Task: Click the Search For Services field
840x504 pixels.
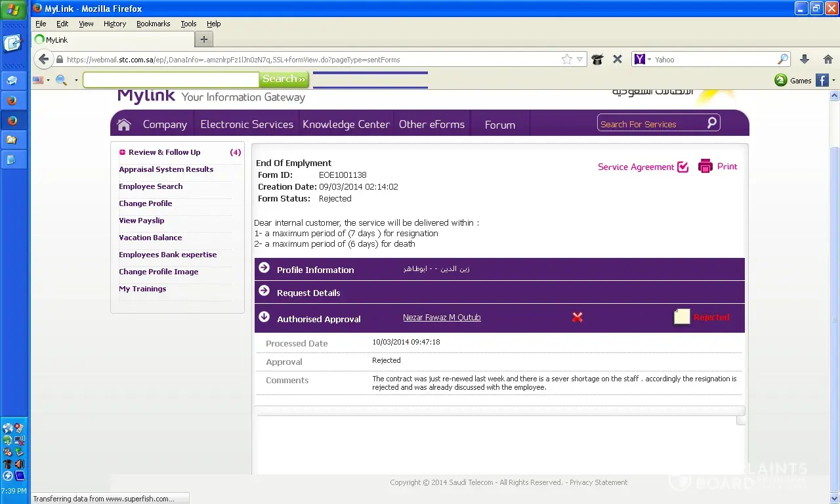Action: [x=651, y=124]
